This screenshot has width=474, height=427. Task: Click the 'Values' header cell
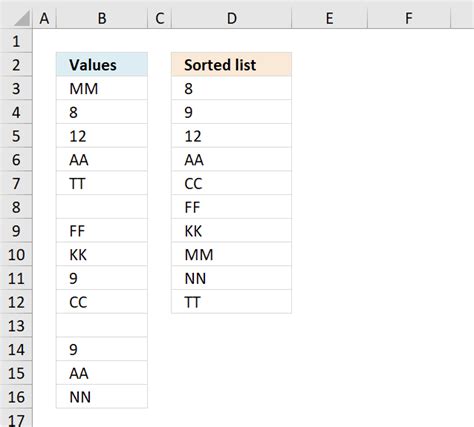(x=102, y=65)
